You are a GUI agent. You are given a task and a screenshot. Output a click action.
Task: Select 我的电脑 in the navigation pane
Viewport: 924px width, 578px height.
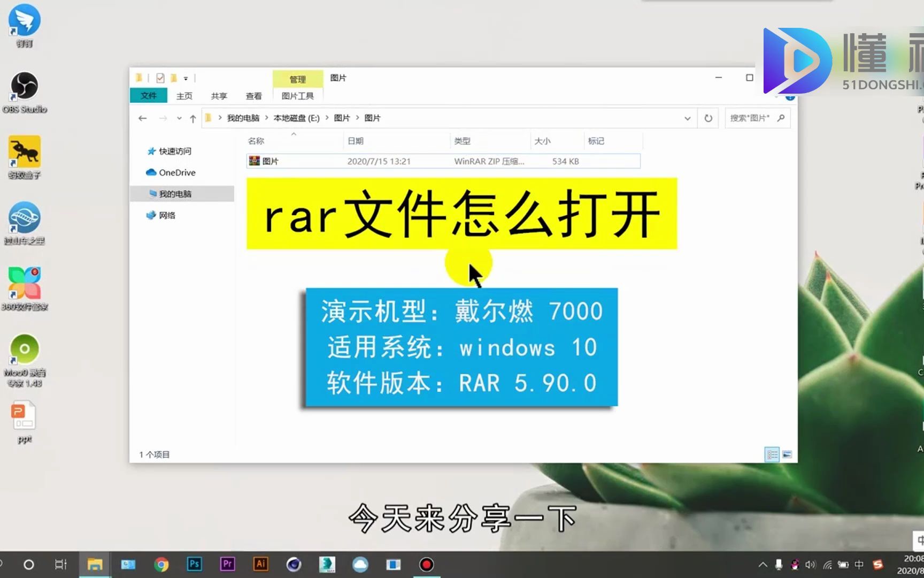pos(182,194)
